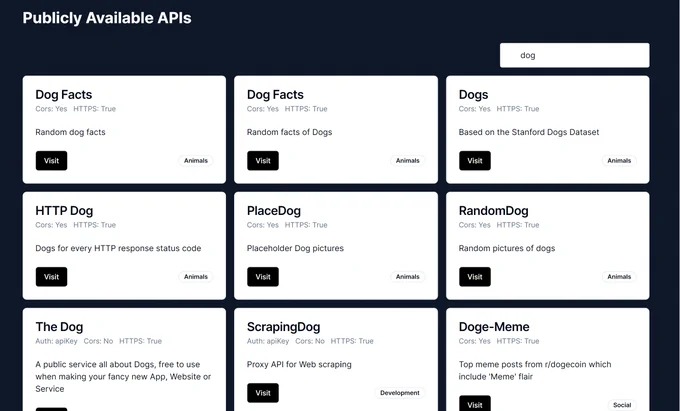Image resolution: width=680 pixels, height=411 pixels.
Task: Visit the Dogs Stanford Dataset API
Action: [x=474, y=160]
